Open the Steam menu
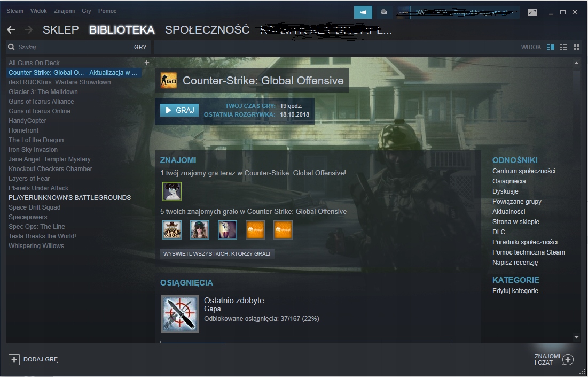This screenshot has width=588, height=377. pos(14,11)
